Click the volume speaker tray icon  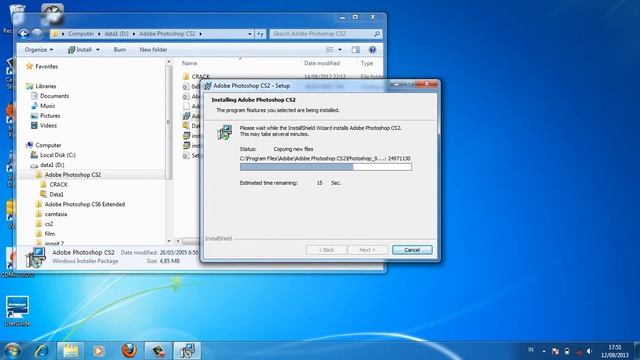(589, 351)
